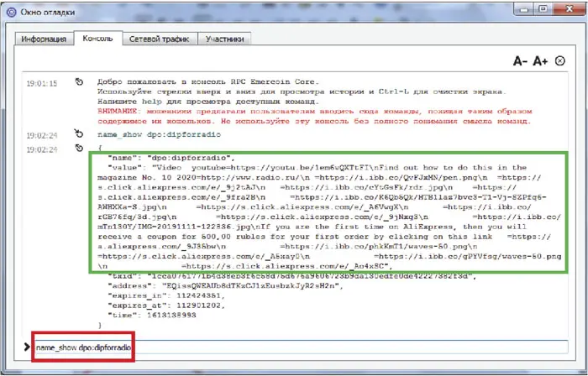This screenshot has width=588, height=376.
Task: Clear the console with the circled X icon
Action: (x=560, y=61)
